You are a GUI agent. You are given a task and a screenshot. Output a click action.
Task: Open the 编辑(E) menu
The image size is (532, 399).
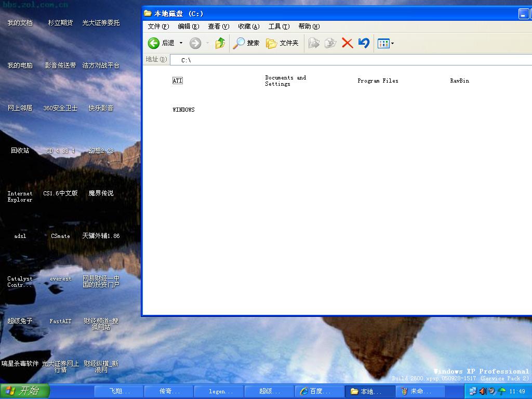(188, 26)
